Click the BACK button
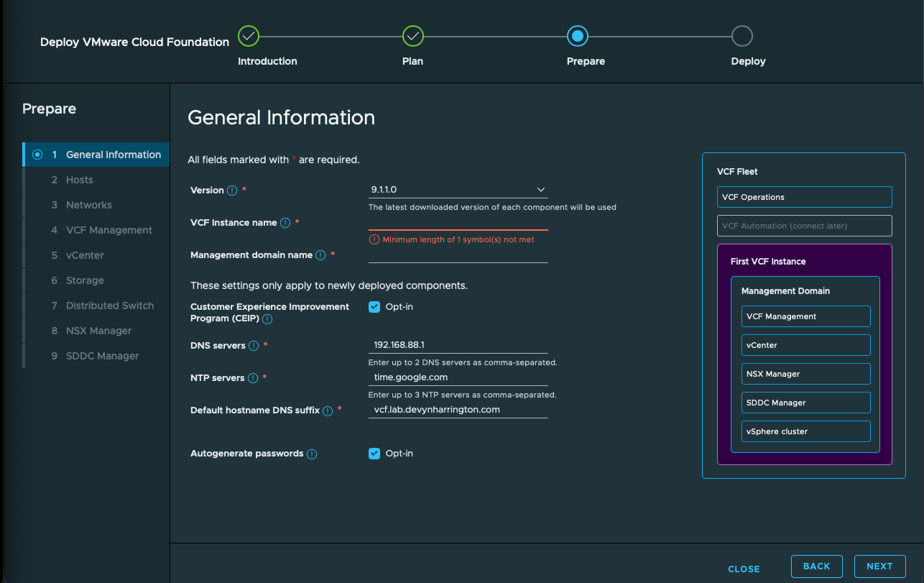Image resolution: width=924 pixels, height=583 pixels. (x=816, y=566)
